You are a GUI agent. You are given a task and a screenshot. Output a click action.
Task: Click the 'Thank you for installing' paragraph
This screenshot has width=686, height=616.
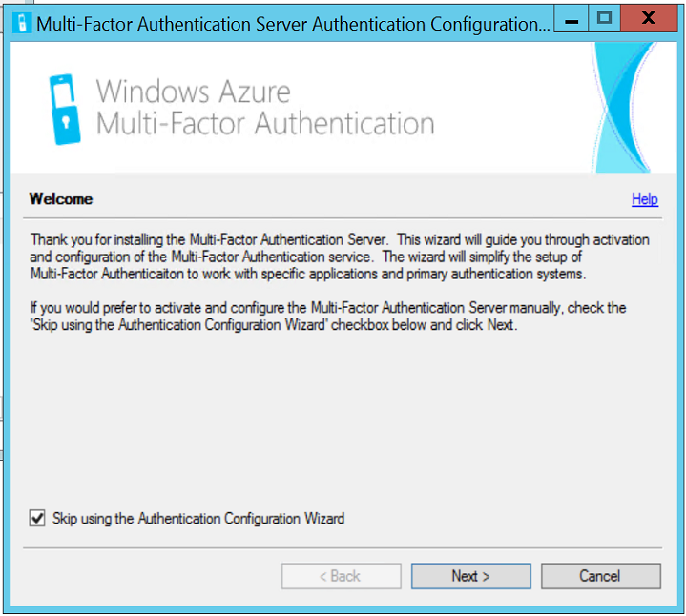339,257
